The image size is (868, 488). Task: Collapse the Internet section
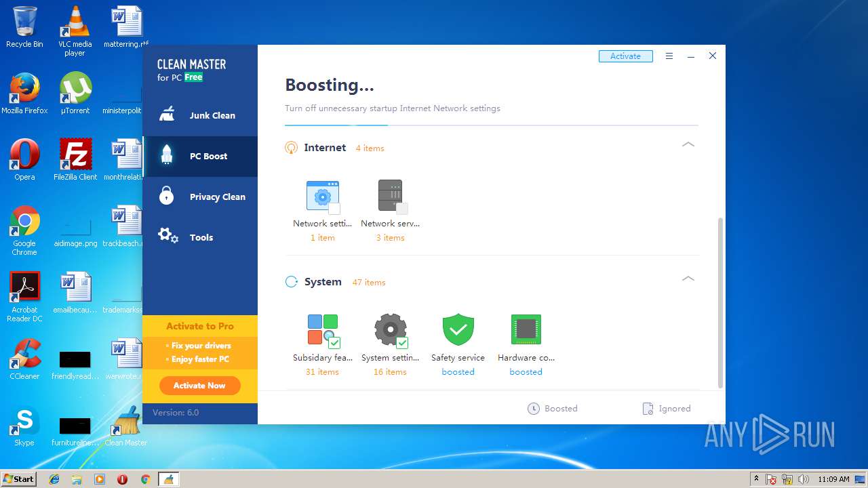tap(688, 144)
